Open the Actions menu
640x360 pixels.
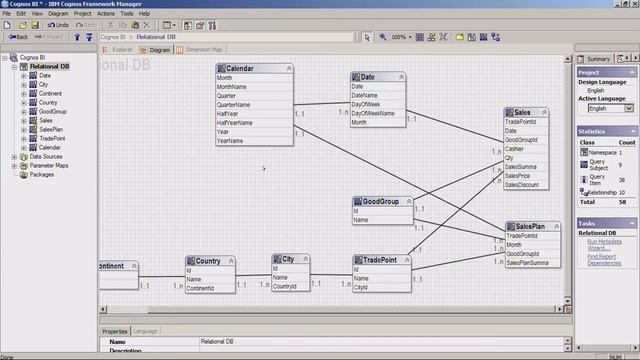coord(106,13)
